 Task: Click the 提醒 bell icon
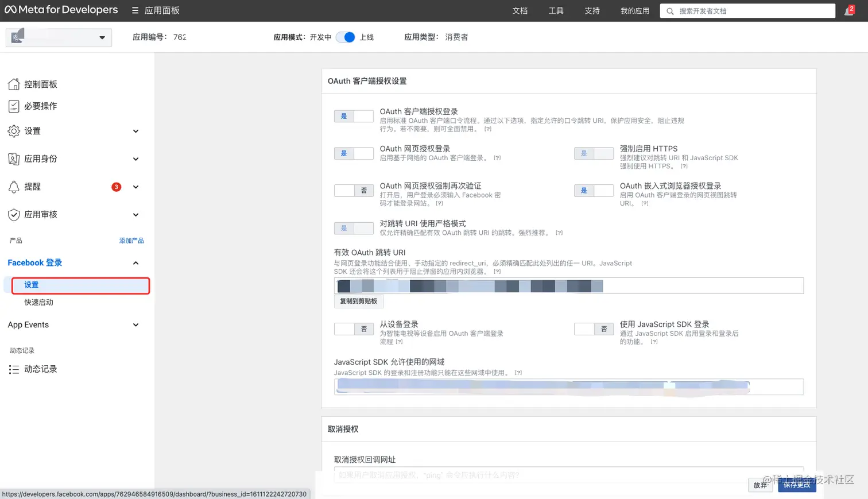point(14,187)
